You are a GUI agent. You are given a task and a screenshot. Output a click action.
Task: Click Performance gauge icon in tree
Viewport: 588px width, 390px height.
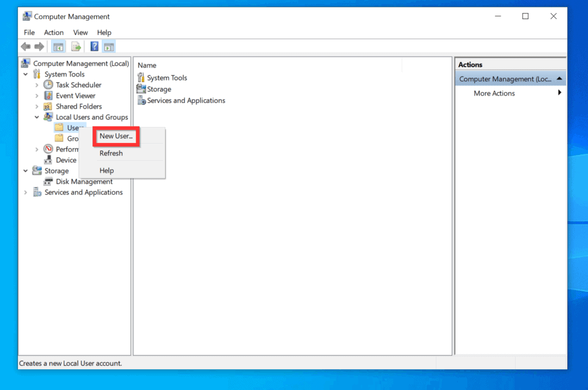(x=48, y=149)
